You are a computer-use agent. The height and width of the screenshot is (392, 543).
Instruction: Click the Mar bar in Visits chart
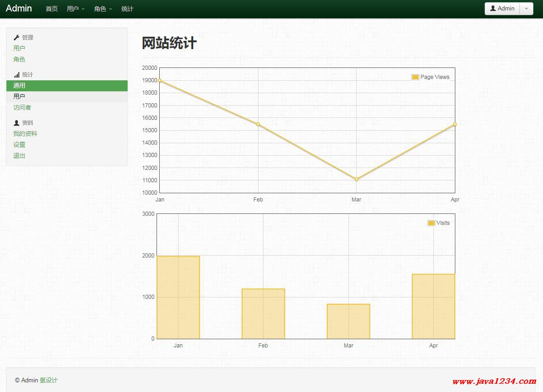pos(348,321)
